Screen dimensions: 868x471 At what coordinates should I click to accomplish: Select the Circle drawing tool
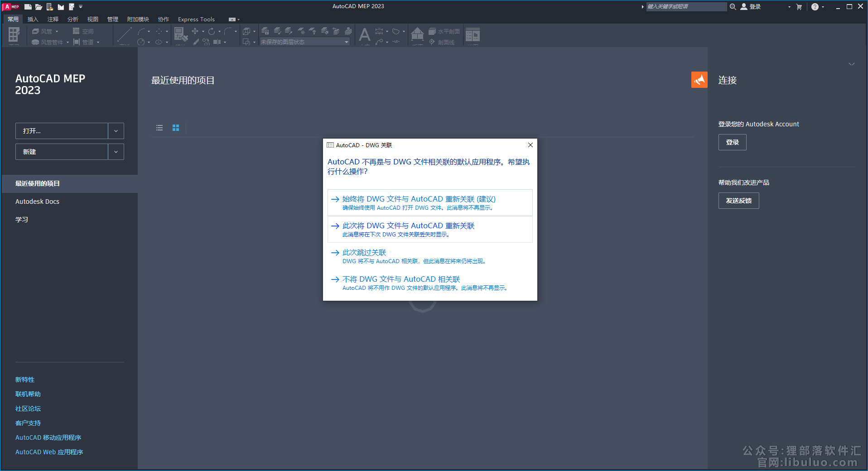pos(141,42)
